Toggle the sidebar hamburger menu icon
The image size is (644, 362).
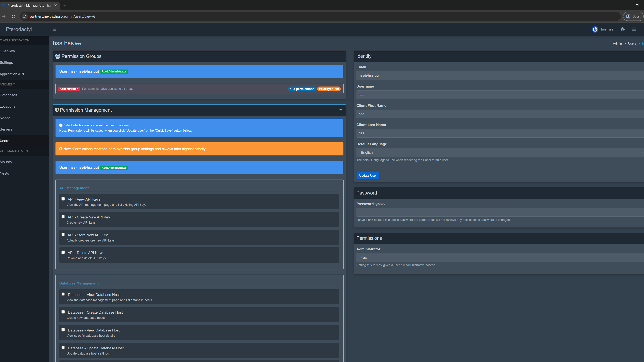click(54, 29)
